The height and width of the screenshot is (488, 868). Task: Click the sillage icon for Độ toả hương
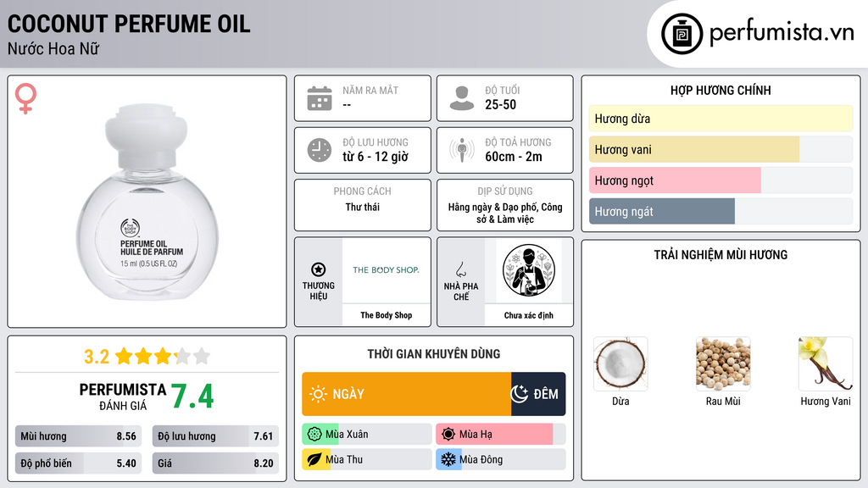click(x=462, y=150)
